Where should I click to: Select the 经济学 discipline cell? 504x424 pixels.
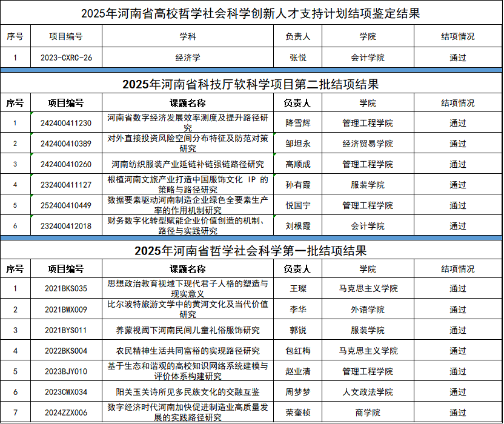coord(188,58)
